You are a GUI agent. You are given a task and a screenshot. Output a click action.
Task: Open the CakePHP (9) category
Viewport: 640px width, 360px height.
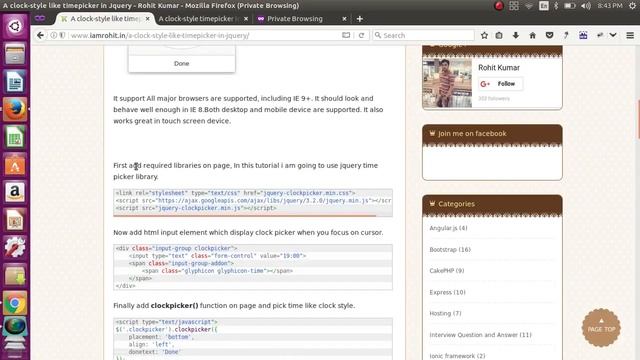click(447, 271)
